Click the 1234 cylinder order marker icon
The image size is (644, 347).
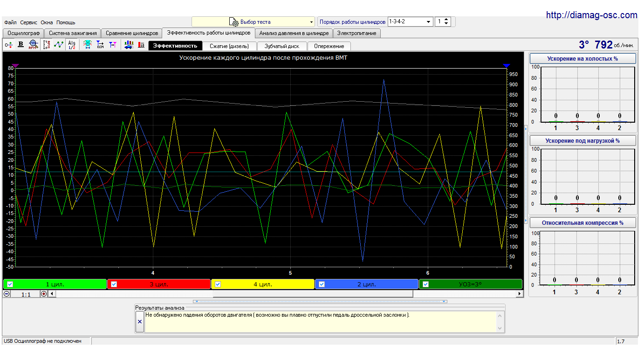(100, 45)
